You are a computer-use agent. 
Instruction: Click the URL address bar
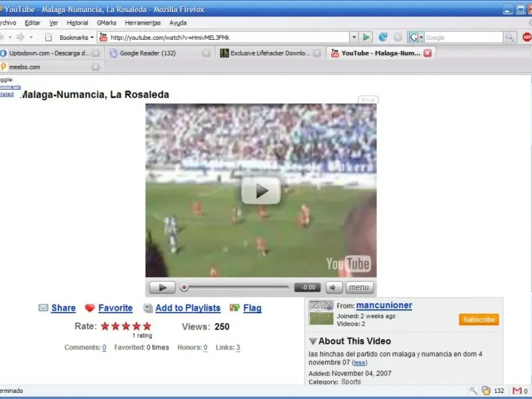coord(224,37)
